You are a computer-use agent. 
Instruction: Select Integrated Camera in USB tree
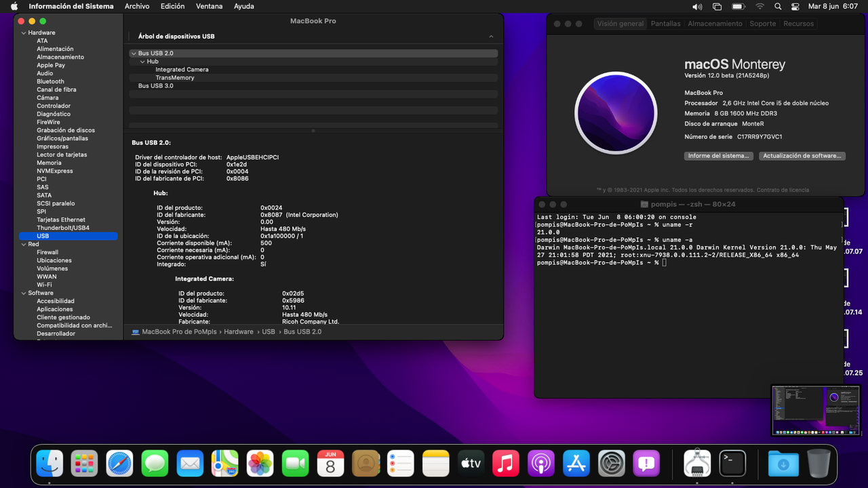point(182,69)
